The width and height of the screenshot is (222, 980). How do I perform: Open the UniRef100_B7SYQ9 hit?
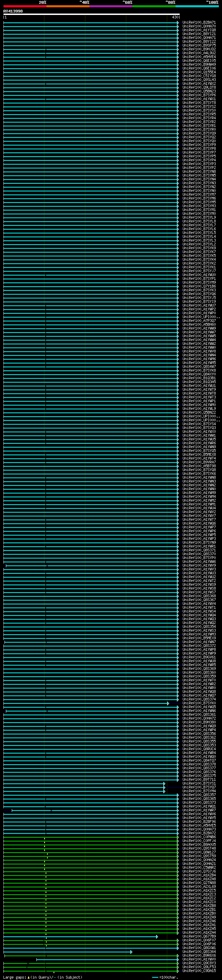(199, 133)
